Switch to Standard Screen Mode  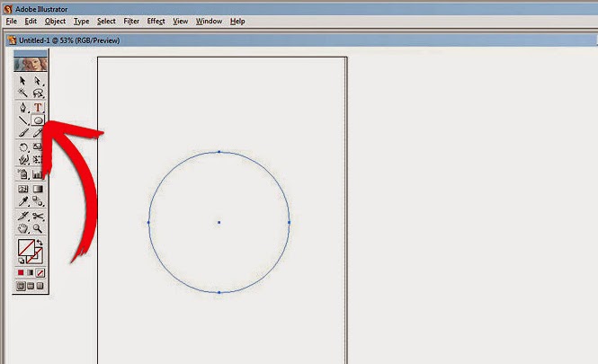tap(21, 286)
